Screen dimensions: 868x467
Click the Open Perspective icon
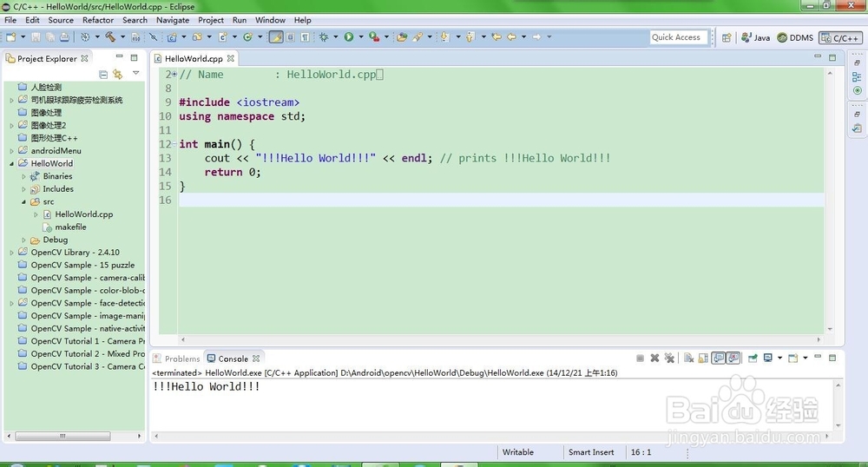[x=727, y=37]
